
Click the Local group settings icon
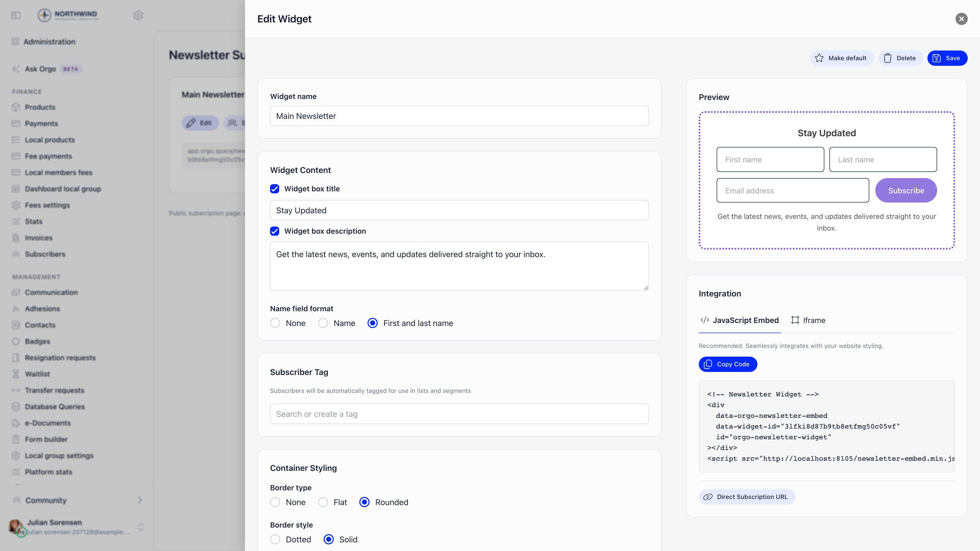[16, 456]
